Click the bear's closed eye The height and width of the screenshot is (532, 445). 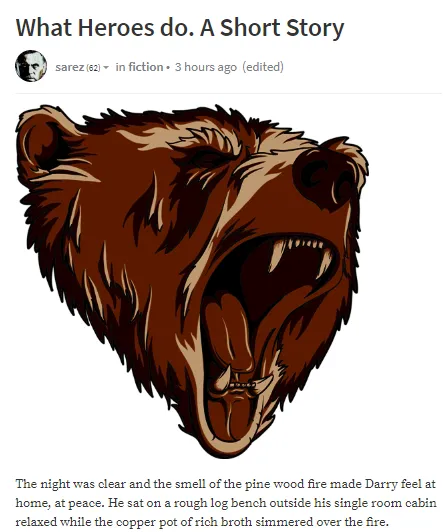tap(205, 159)
